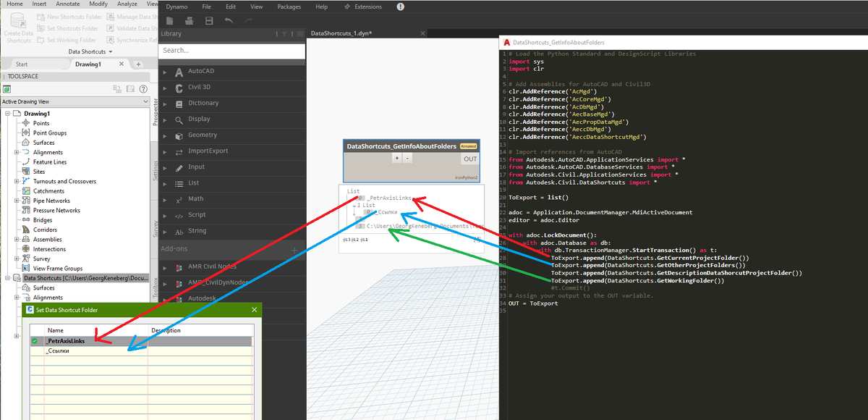Click the Set Working Folder ribbon icon

tap(41, 40)
